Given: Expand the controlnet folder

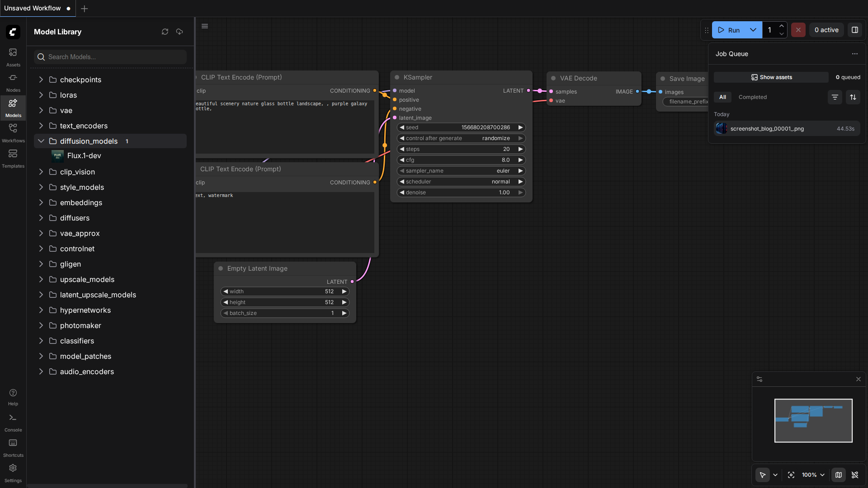Looking at the screenshot, I should [x=41, y=249].
